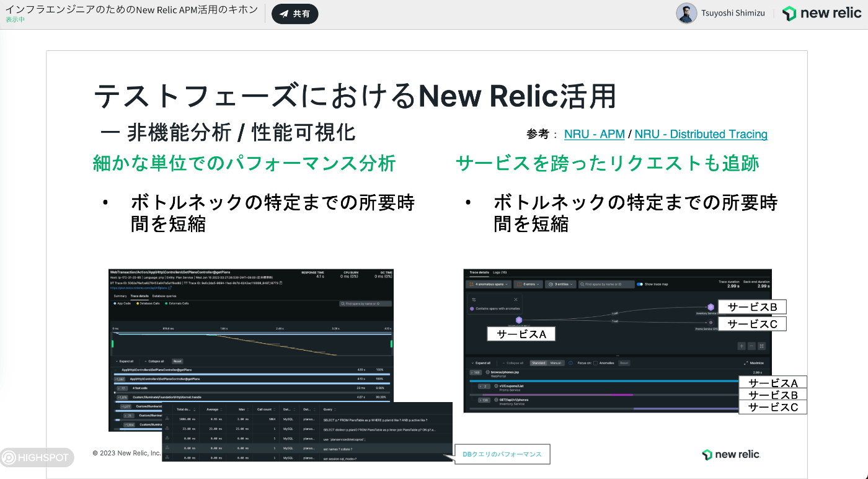Click the 共有 share button

pyautogui.click(x=295, y=14)
